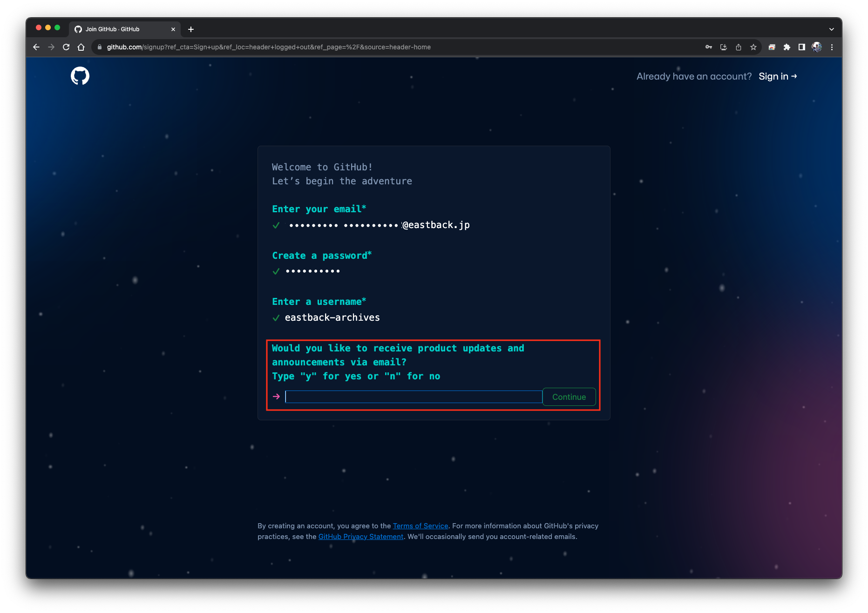Image resolution: width=868 pixels, height=613 pixels.
Task: View site info via the lock icon
Action: tap(99, 47)
